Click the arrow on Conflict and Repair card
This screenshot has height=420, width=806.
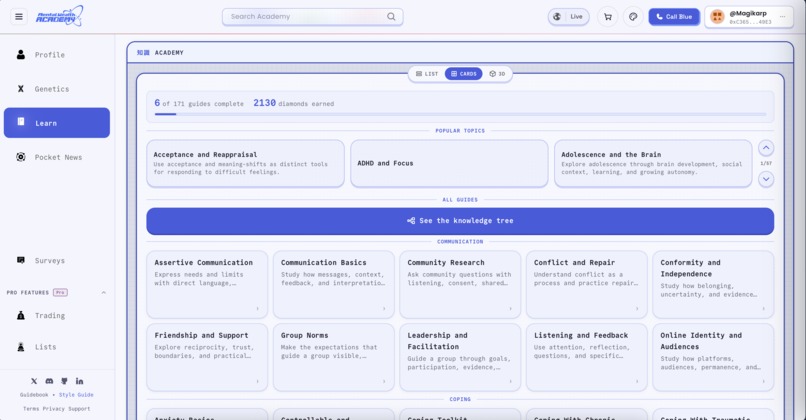637,308
